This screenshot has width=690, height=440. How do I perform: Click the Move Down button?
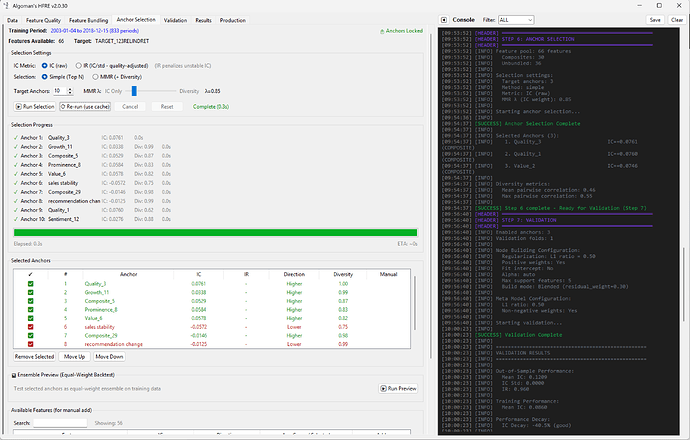pos(109,357)
